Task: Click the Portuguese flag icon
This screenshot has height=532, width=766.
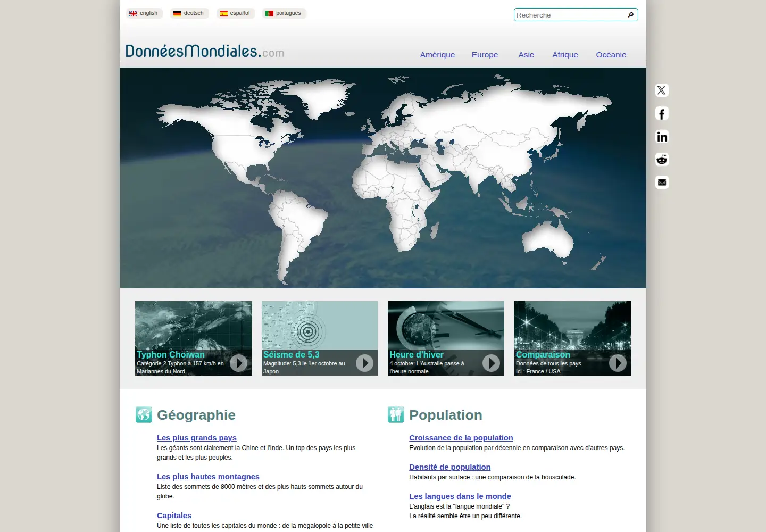Action: (x=269, y=13)
